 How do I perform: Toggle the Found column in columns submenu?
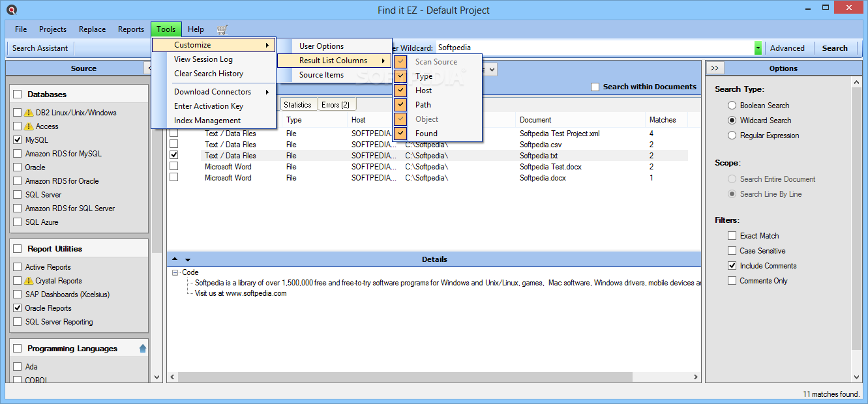(x=438, y=134)
